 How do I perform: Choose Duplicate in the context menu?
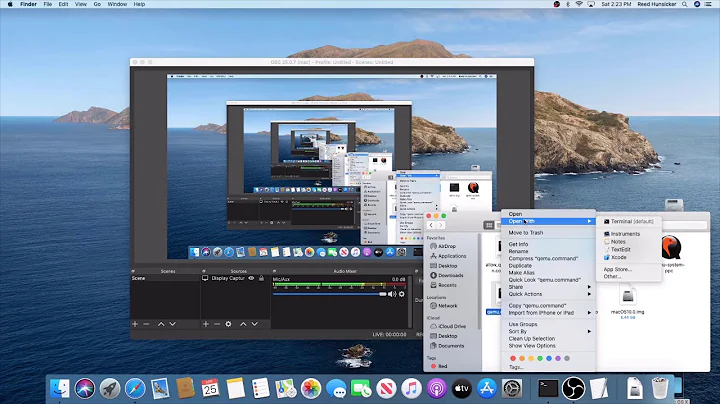coord(520,266)
